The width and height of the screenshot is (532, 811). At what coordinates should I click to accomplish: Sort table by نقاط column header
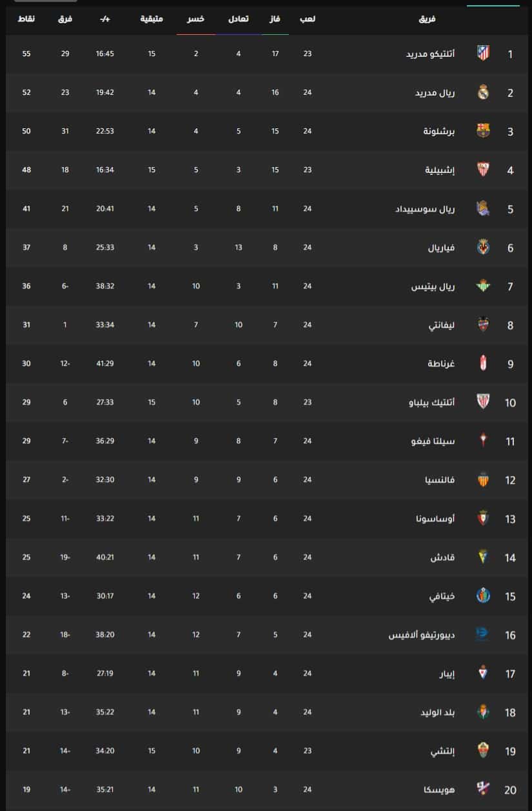coord(26,19)
